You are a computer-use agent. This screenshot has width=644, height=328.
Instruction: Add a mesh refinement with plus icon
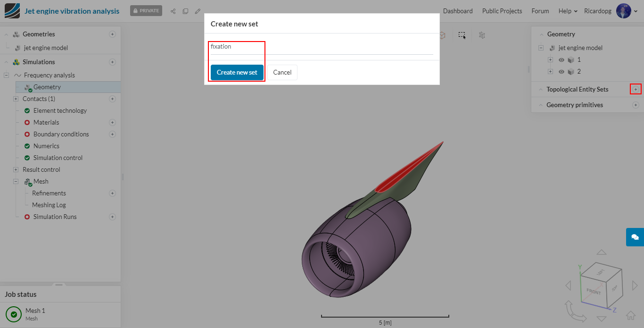tap(112, 193)
